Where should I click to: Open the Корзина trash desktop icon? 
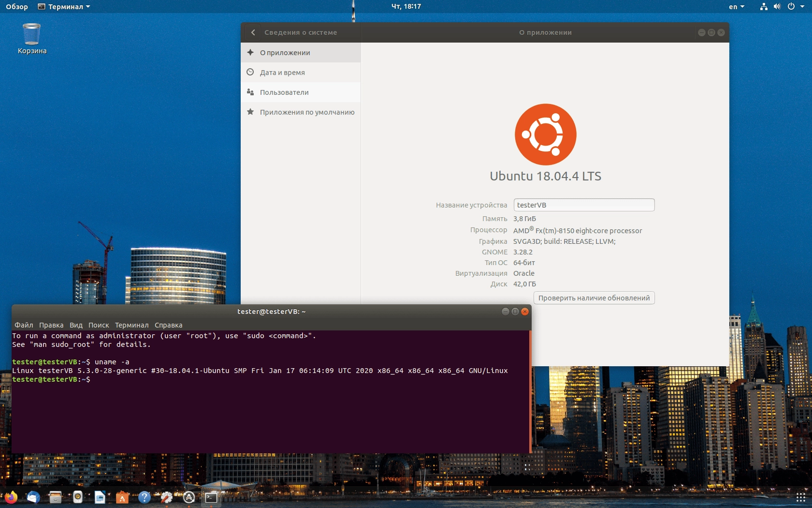tap(32, 39)
